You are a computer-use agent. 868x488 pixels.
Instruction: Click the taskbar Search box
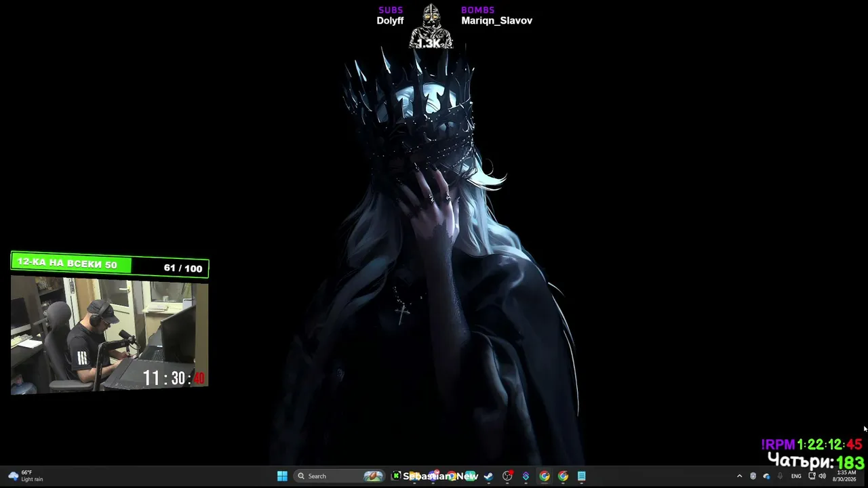click(339, 476)
